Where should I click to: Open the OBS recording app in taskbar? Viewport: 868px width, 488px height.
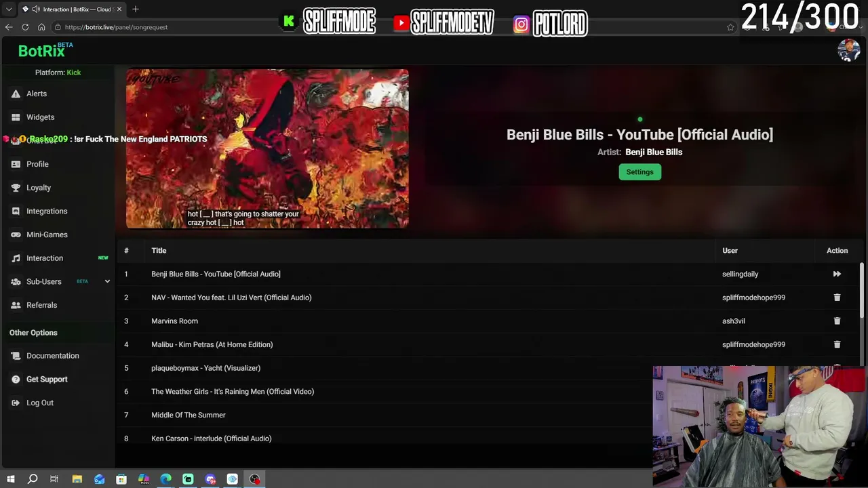(x=254, y=479)
